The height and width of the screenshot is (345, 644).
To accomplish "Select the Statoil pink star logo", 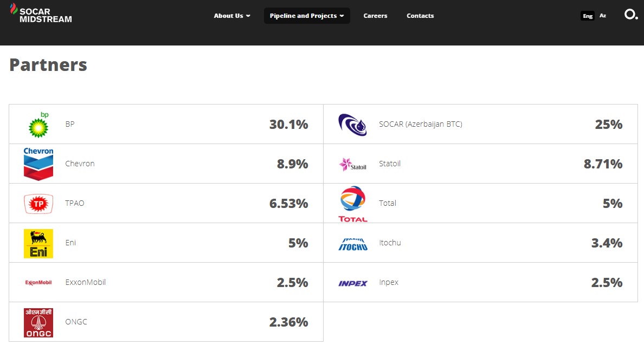I will pos(352,164).
